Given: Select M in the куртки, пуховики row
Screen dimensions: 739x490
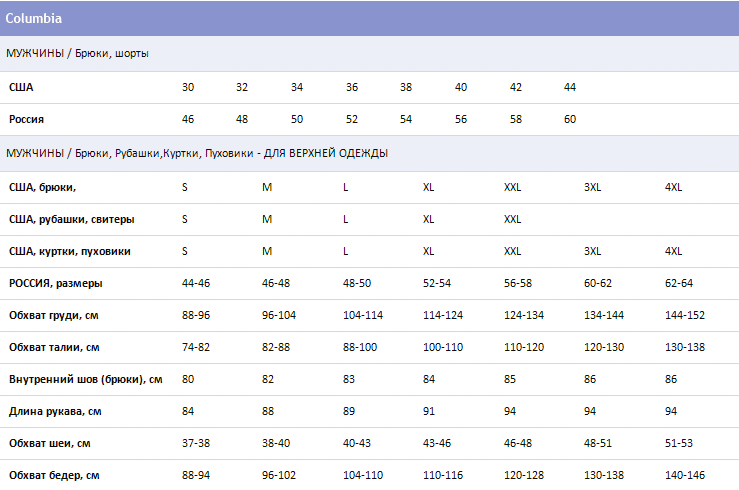Looking at the screenshot, I should point(267,252).
